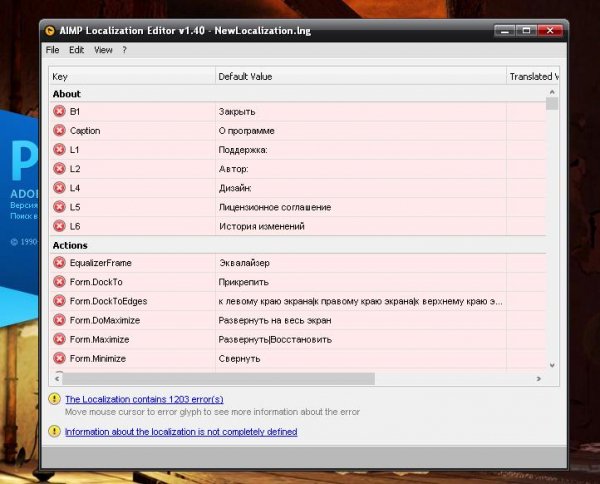Select the Form.DockToEdges key name
Screen dimensions: 600x484
pos(108,301)
